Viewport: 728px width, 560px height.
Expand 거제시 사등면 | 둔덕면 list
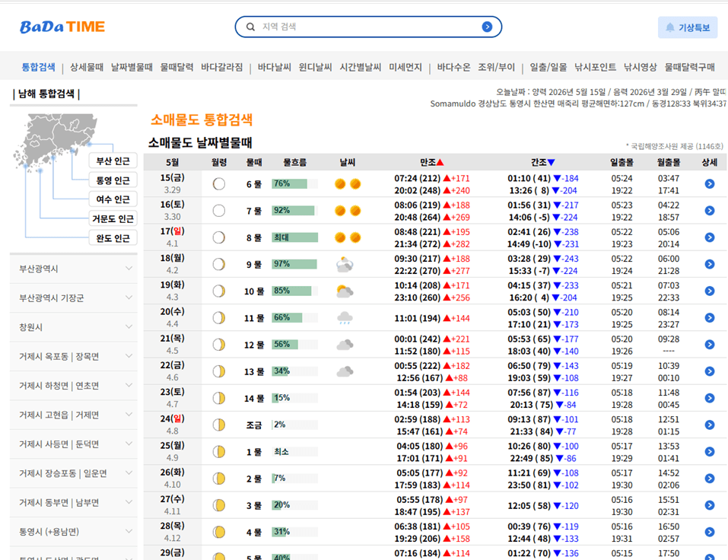73,444
